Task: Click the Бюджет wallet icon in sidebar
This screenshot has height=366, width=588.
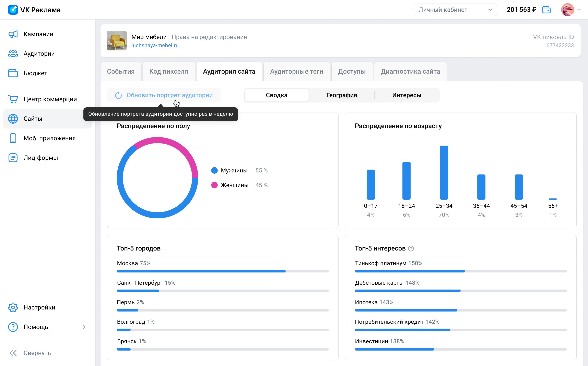Action: tap(13, 73)
